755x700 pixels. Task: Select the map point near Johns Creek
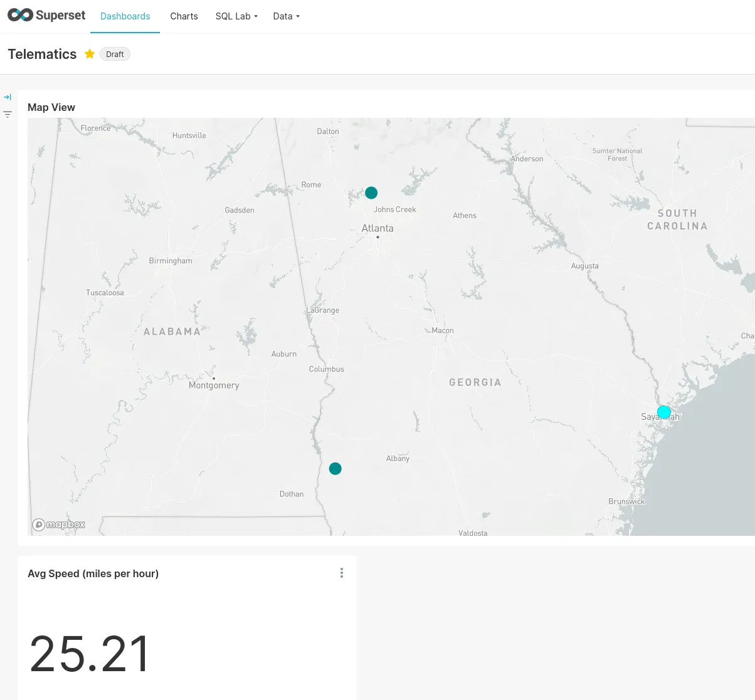(371, 192)
